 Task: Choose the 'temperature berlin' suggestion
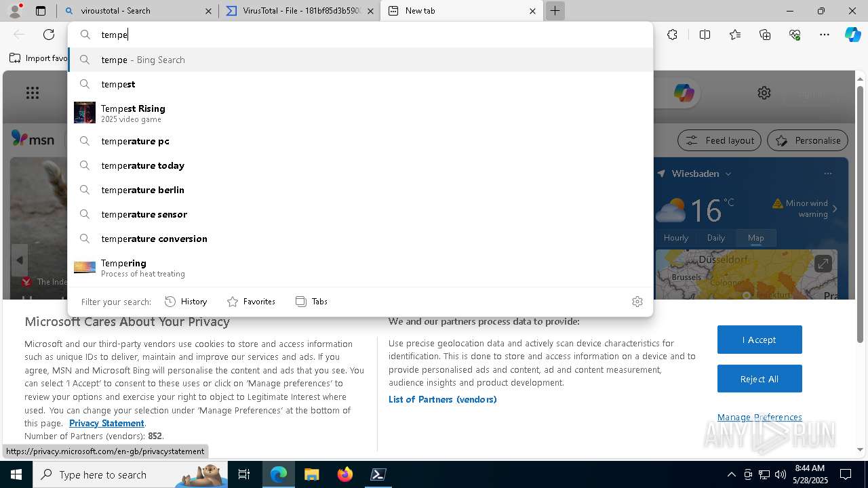click(360, 190)
